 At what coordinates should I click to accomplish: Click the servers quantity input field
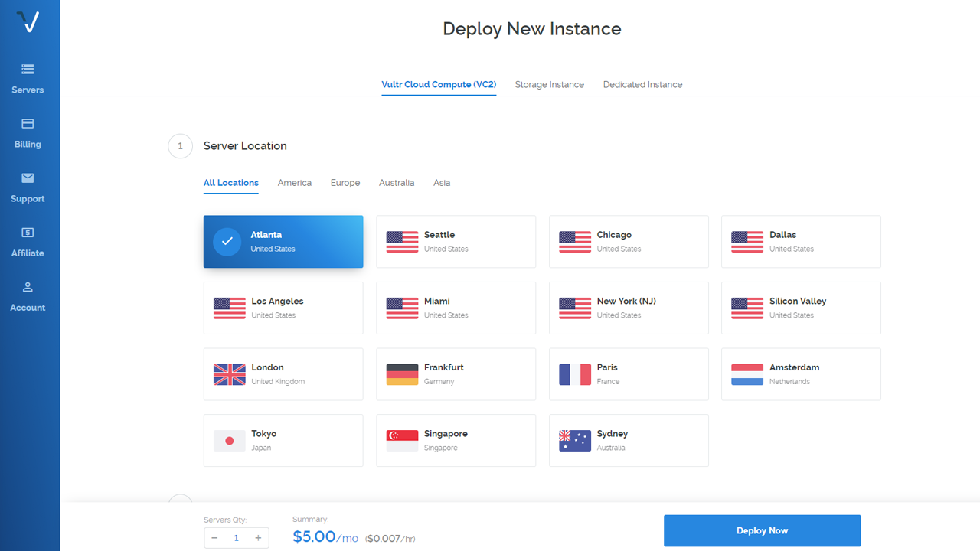coord(237,538)
